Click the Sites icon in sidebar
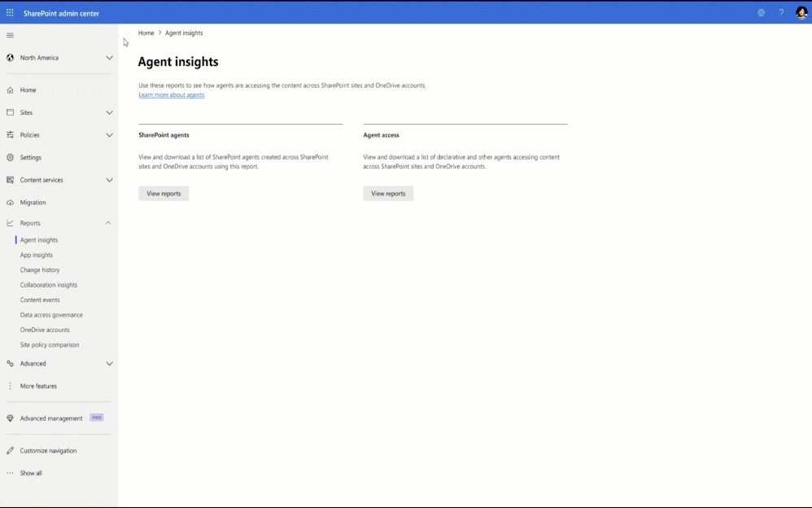Viewport: 812px width, 508px height. pos(10,112)
